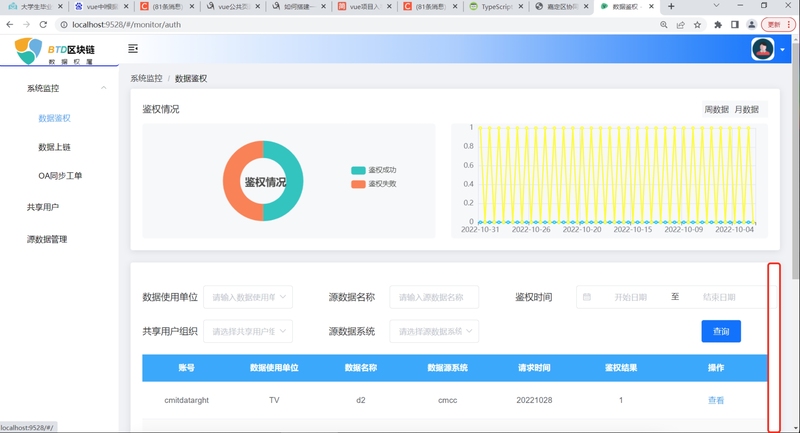Expand the dropdown caret beside the avatar
Image resolution: width=800 pixels, height=433 pixels.
[782, 50]
